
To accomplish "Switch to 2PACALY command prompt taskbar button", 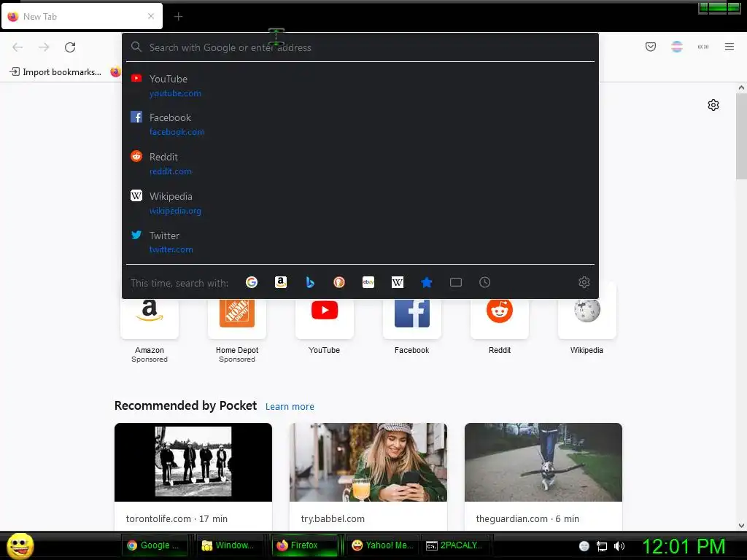I will point(456,545).
